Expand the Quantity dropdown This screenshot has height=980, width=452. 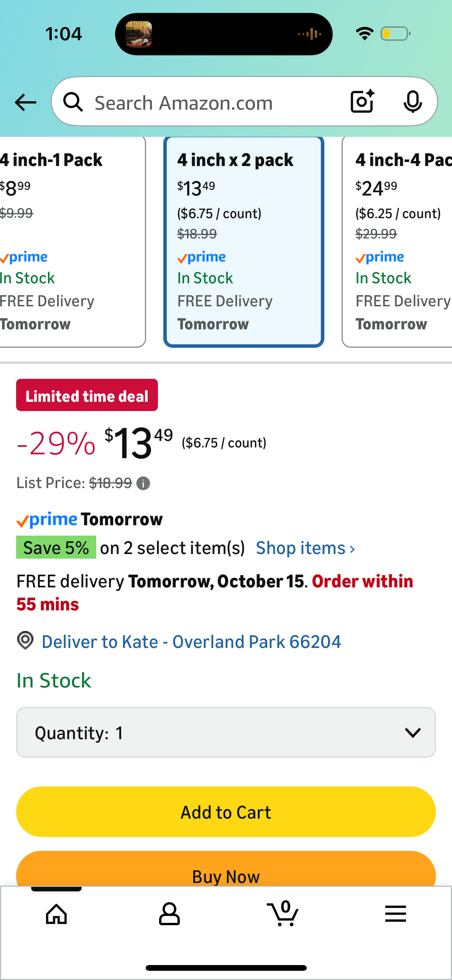pyautogui.click(x=226, y=732)
